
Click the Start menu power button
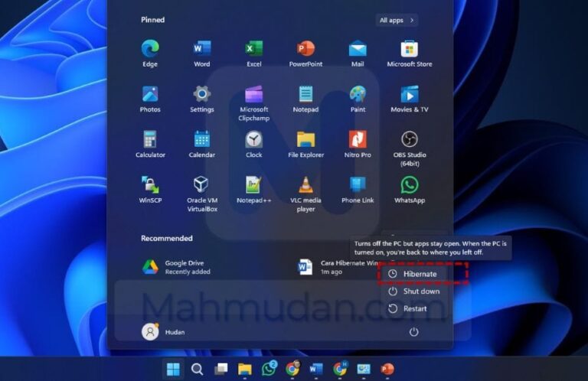tap(413, 332)
